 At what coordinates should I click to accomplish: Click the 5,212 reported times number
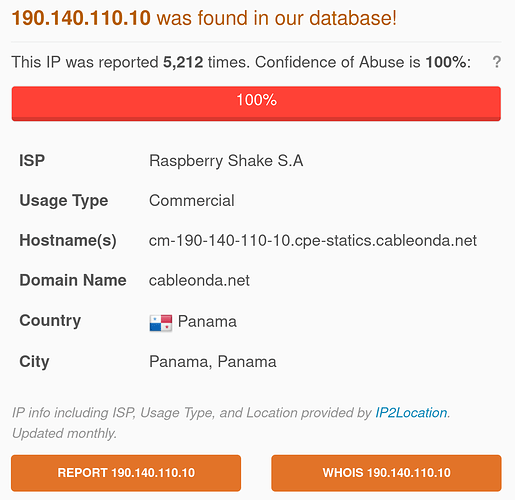pos(183,62)
